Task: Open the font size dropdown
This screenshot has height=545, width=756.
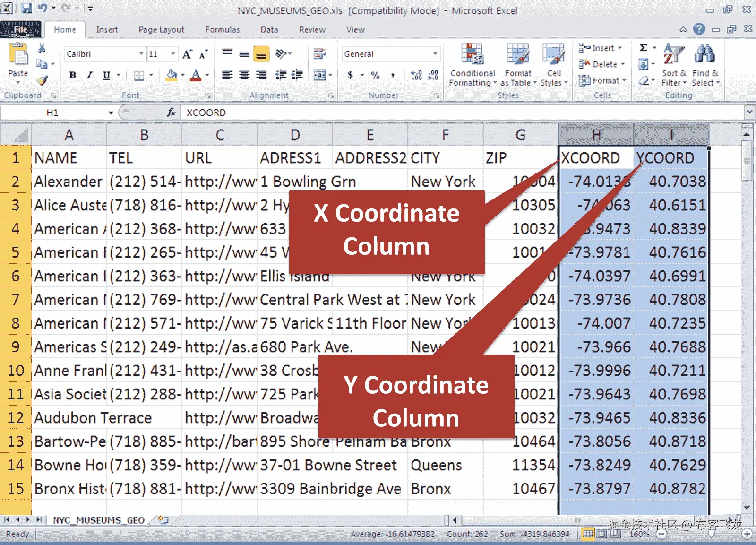Action: click(173, 54)
